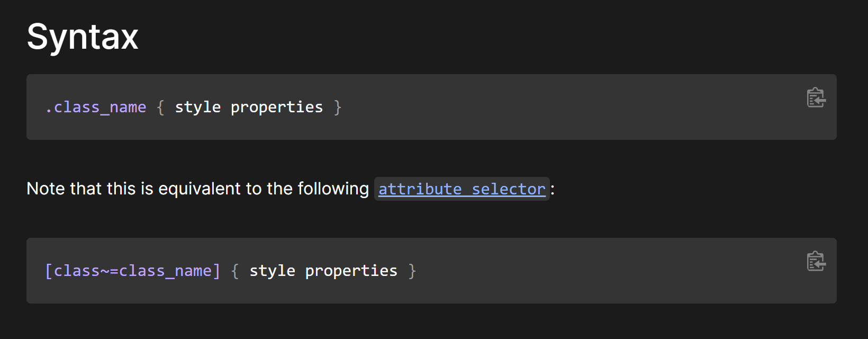This screenshot has width=868, height=339.
Task: Click the word "following" before the link
Action: tap(333, 189)
